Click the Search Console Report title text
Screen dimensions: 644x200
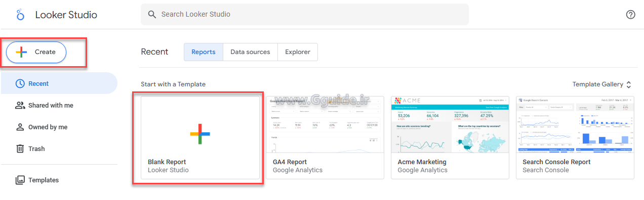click(556, 162)
